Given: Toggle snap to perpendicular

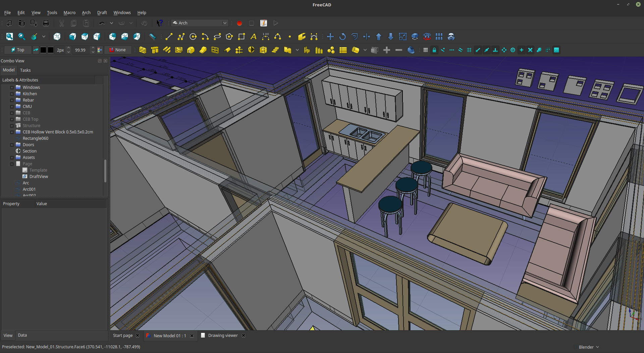Looking at the screenshot, I should (x=495, y=50).
